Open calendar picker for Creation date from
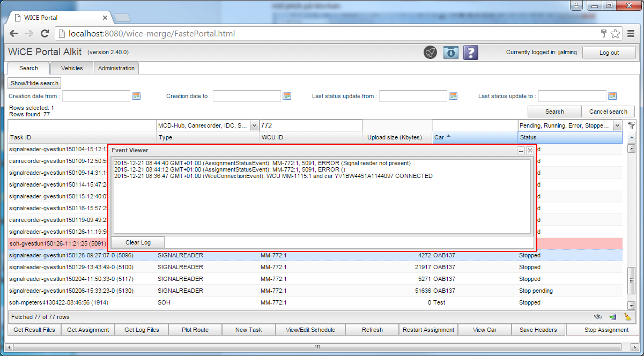 [137, 96]
